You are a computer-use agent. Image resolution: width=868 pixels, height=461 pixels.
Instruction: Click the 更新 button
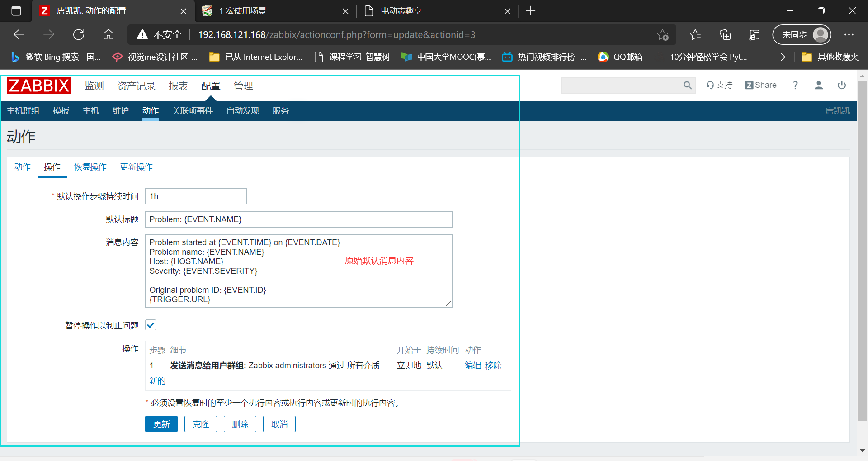[x=161, y=424]
